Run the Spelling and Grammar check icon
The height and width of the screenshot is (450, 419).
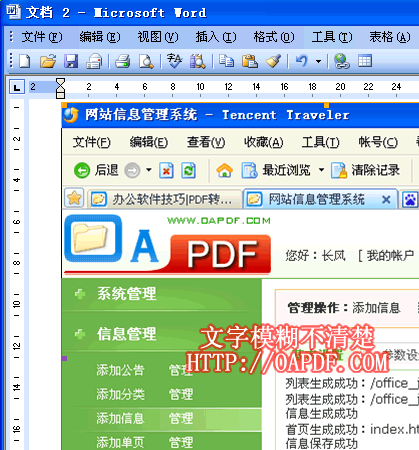174,61
